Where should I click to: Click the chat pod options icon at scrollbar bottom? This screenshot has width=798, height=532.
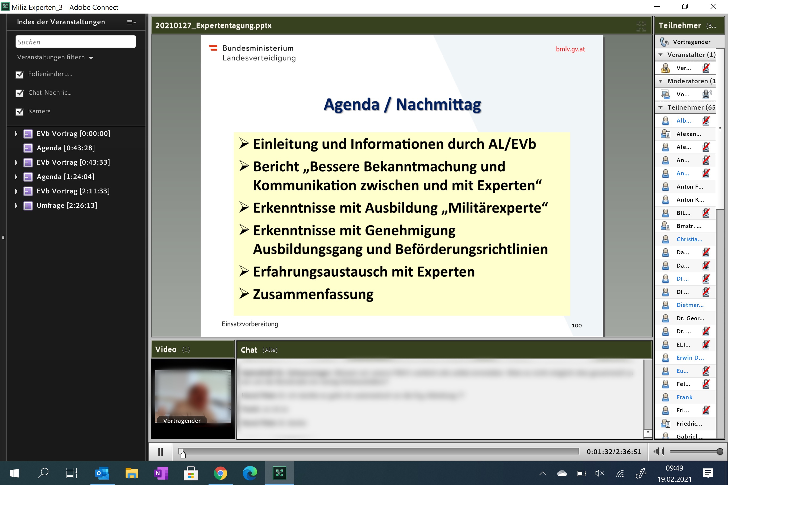[x=648, y=433]
